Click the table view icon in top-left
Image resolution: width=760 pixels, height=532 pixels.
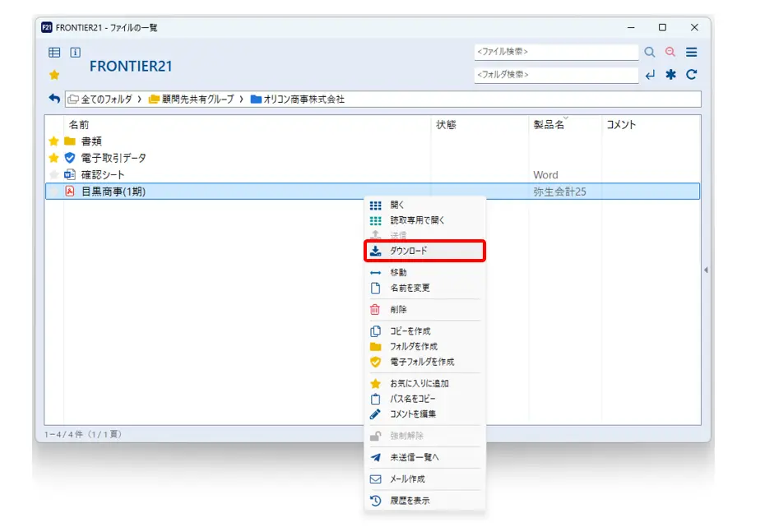[x=54, y=53]
